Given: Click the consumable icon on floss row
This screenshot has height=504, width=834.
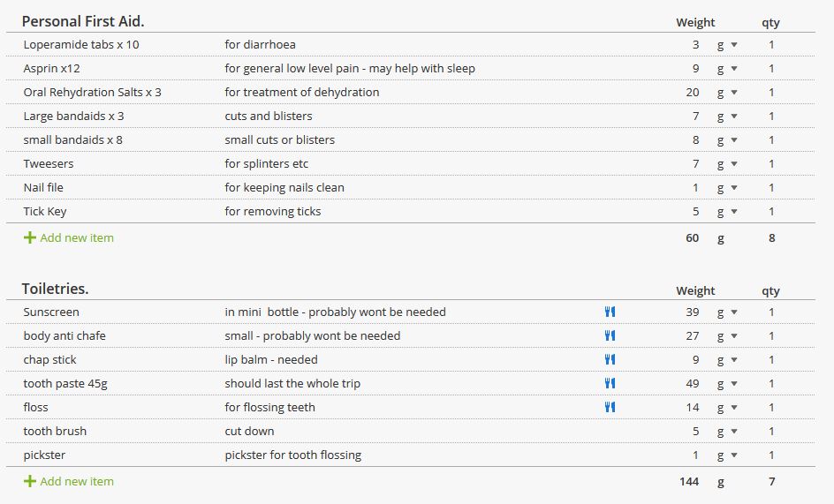Looking at the screenshot, I should coord(610,407).
